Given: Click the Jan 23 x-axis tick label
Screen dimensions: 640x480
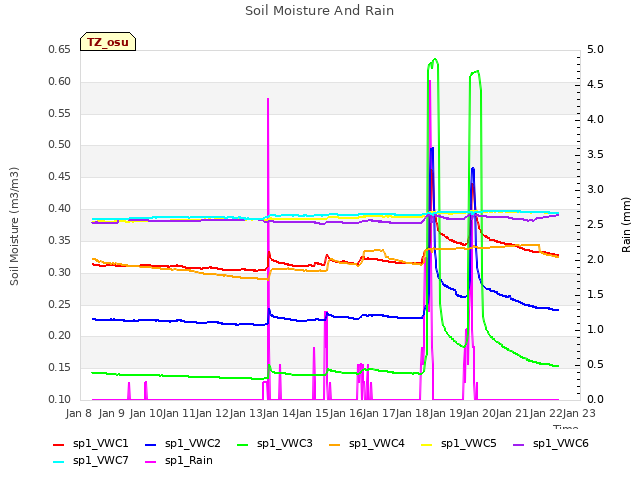Looking at the screenshot, I should pyautogui.click(x=579, y=413).
